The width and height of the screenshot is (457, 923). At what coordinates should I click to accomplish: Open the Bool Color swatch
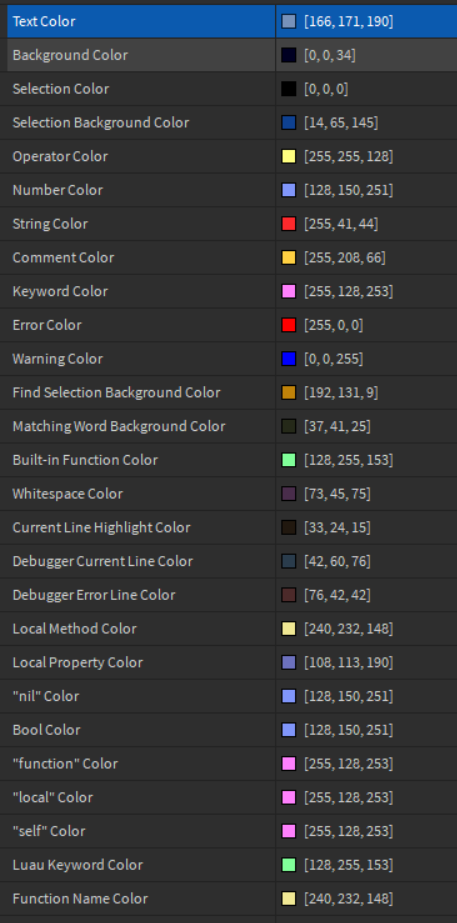pos(289,730)
